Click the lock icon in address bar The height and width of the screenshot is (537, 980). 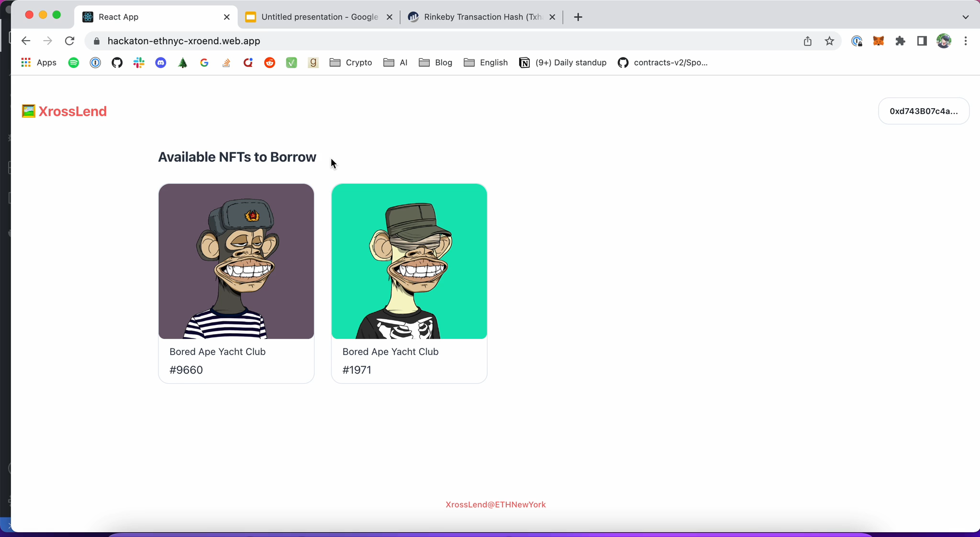(97, 41)
